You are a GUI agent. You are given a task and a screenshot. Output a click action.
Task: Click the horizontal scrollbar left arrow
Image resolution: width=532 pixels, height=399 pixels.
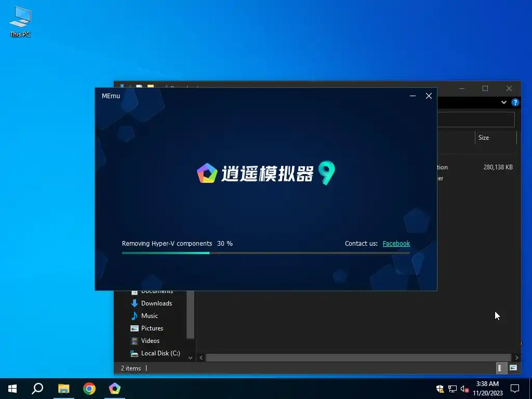201,357
